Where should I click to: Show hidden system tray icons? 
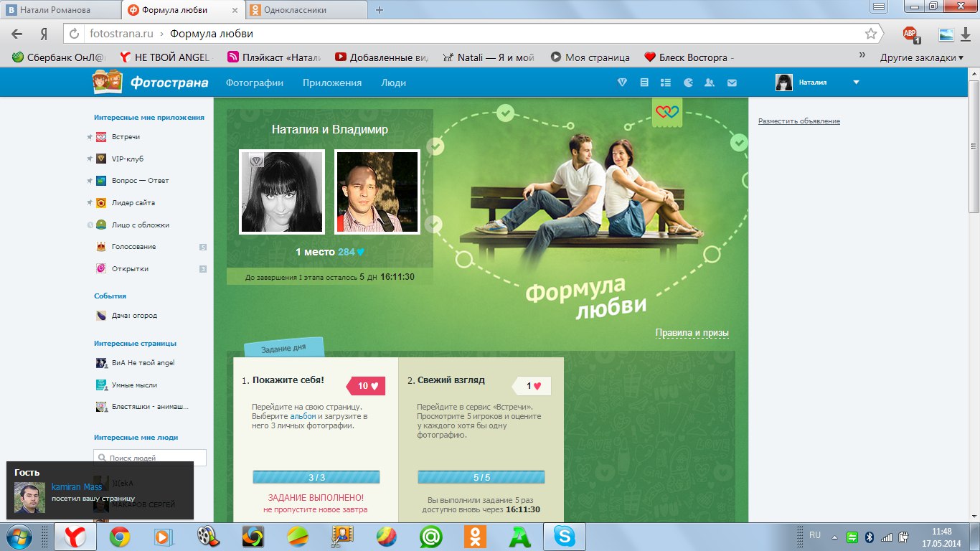tap(834, 537)
